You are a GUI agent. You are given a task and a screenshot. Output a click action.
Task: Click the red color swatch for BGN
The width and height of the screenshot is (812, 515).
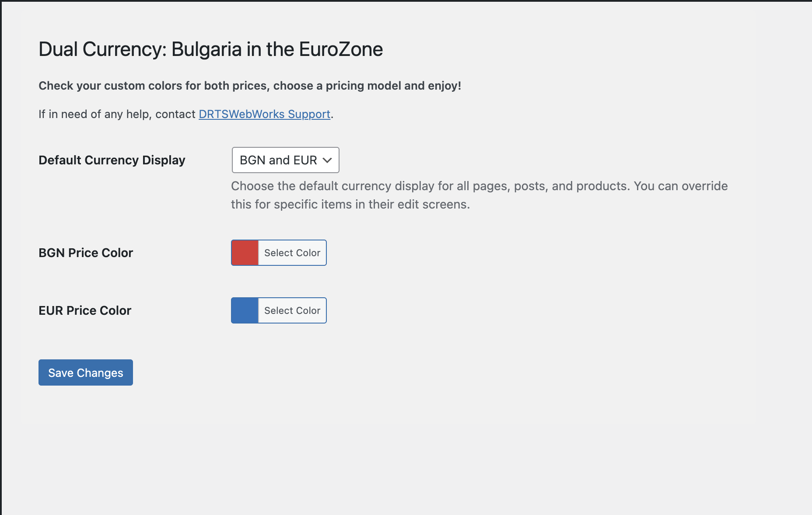(244, 252)
